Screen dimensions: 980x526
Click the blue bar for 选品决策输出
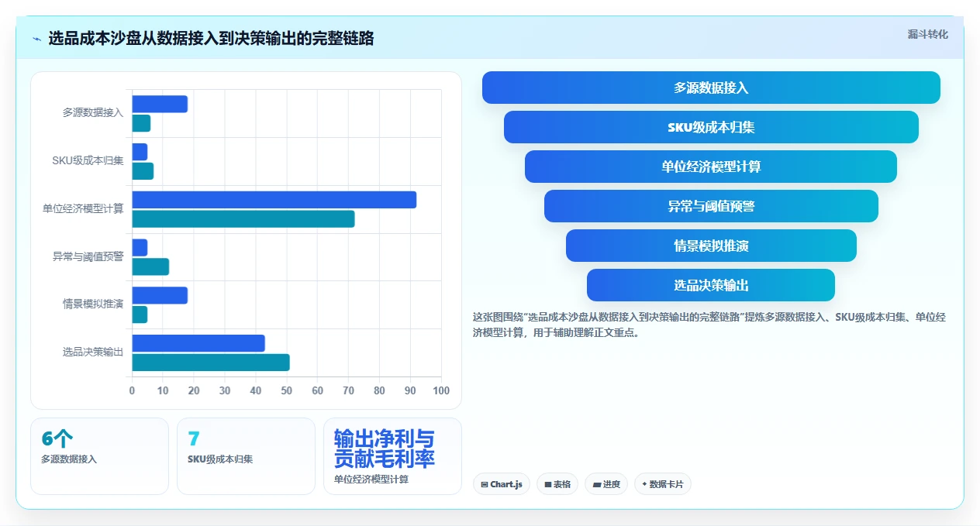198,343
